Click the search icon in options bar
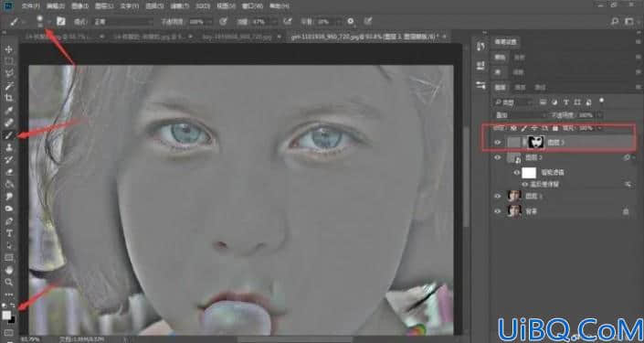Image resolution: width=644 pixels, height=343 pixels. [615, 21]
